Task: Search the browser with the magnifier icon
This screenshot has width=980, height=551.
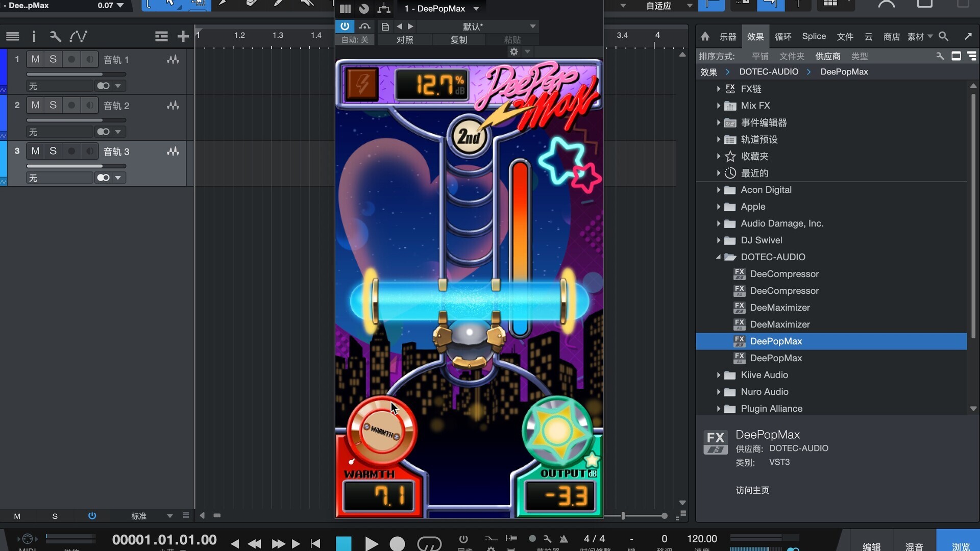Action: click(943, 36)
